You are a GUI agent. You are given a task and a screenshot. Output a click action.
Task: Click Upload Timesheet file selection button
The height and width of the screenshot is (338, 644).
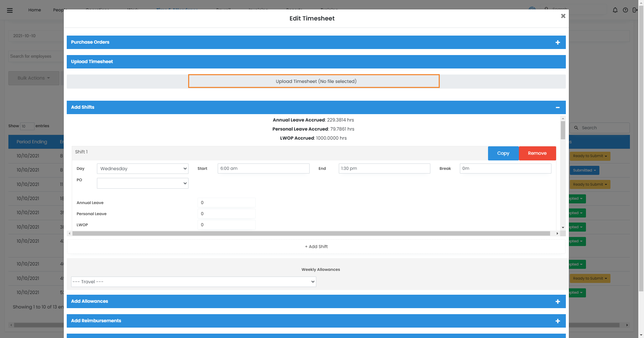(x=314, y=81)
